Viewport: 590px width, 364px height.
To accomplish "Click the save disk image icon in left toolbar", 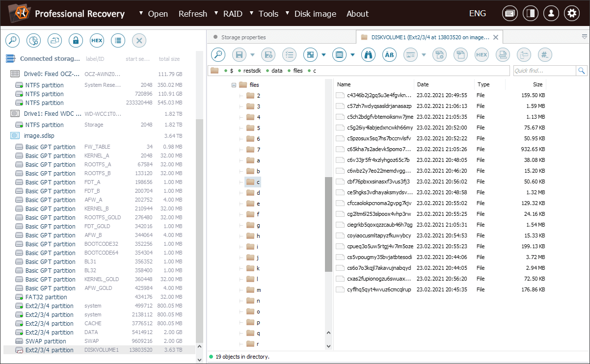I will [x=54, y=40].
